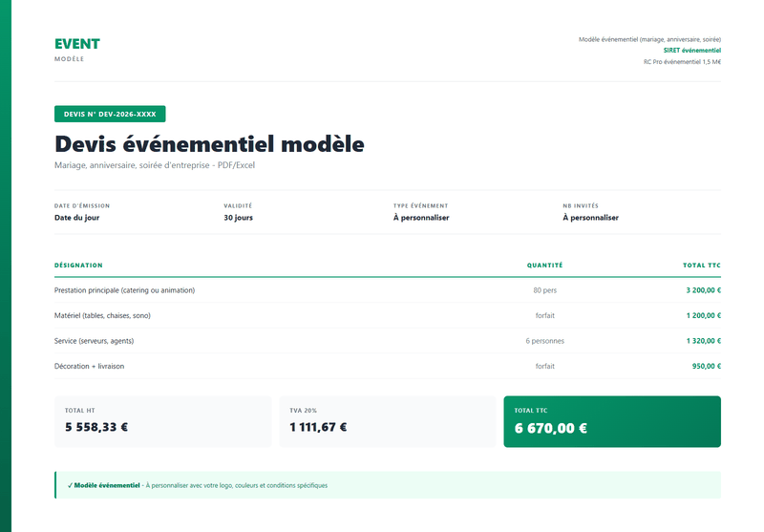764x532 pixels.
Task: Click the subtitle ending with PDF/Excel
Action: tap(155, 165)
